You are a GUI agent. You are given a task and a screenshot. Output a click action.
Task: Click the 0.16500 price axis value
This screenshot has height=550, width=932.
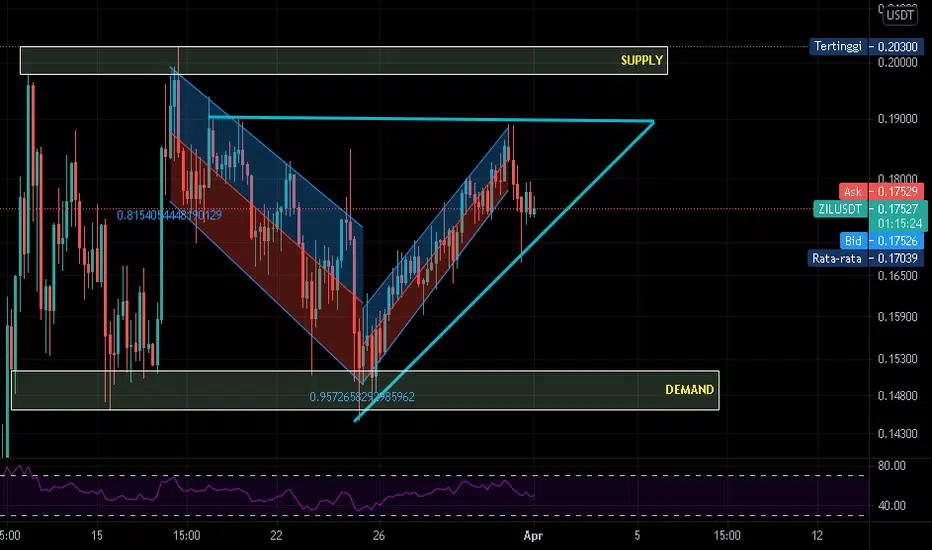pyautogui.click(x=897, y=275)
